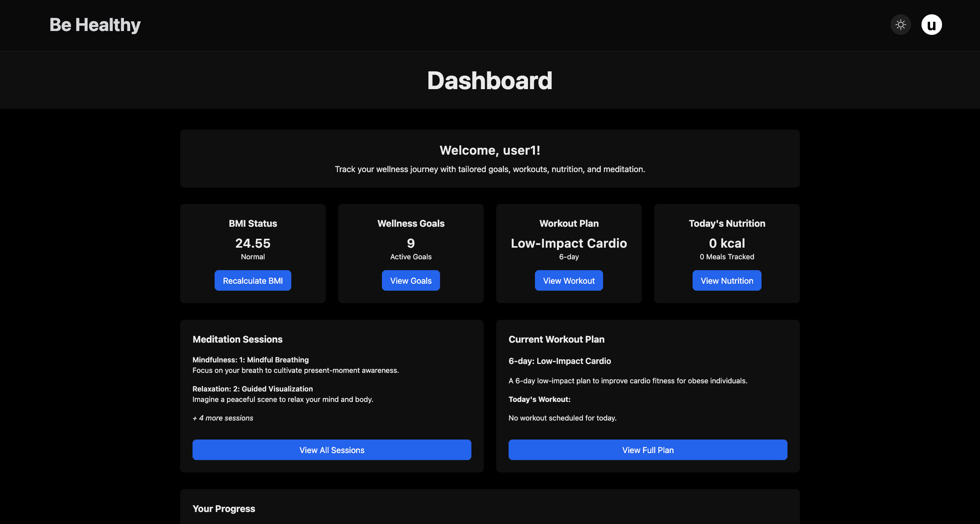Click the Be Healthy logo

click(95, 24)
